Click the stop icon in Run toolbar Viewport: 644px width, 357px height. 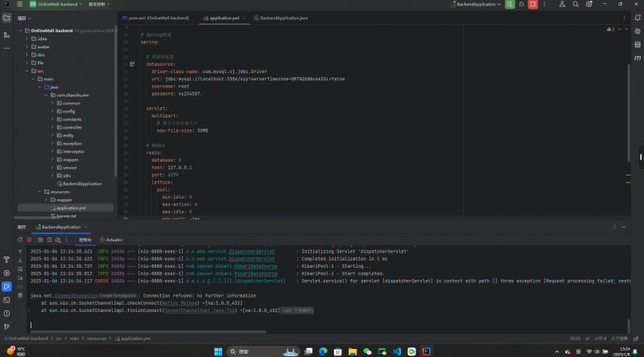(29, 240)
